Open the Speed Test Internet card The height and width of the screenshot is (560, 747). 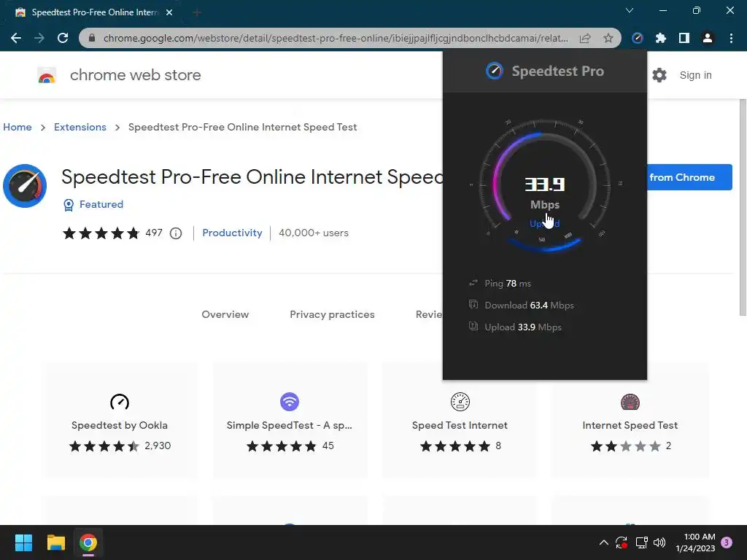[460, 420]
